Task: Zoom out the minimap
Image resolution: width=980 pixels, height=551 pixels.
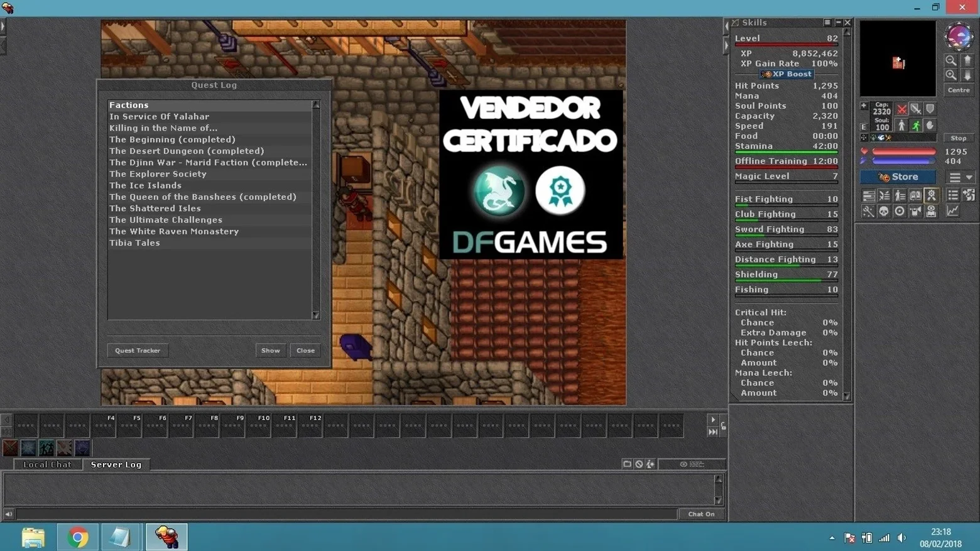Action: (x=951, y=60)
